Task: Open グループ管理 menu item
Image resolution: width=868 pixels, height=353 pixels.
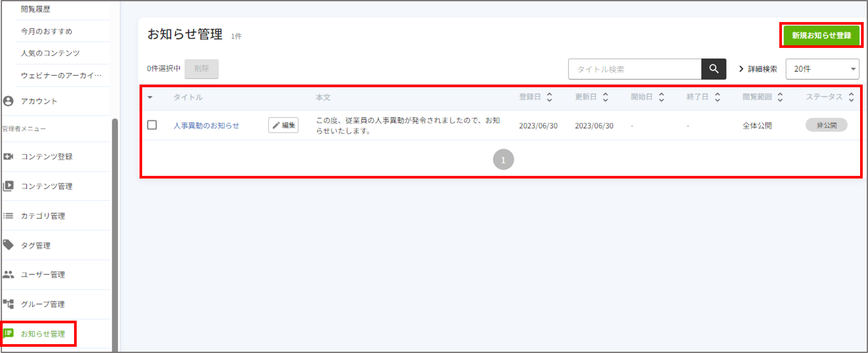Action: 43,304
